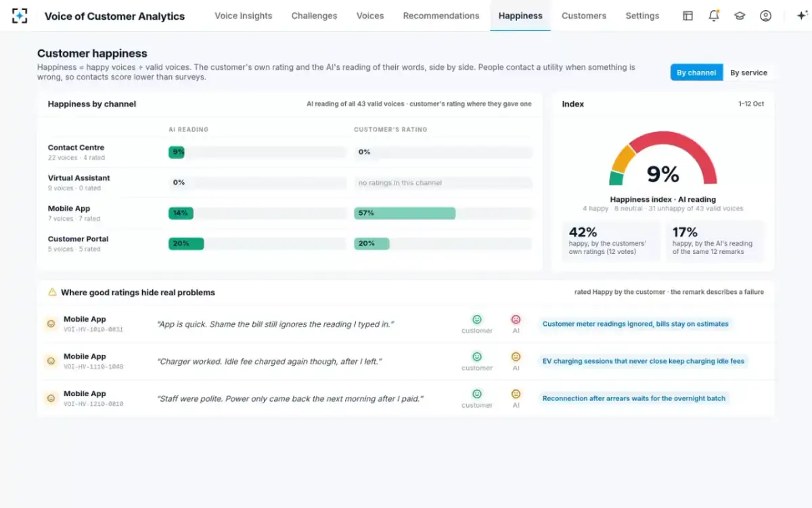Open 'Customer meter readings ignored' challenge tag

(635, 324)
